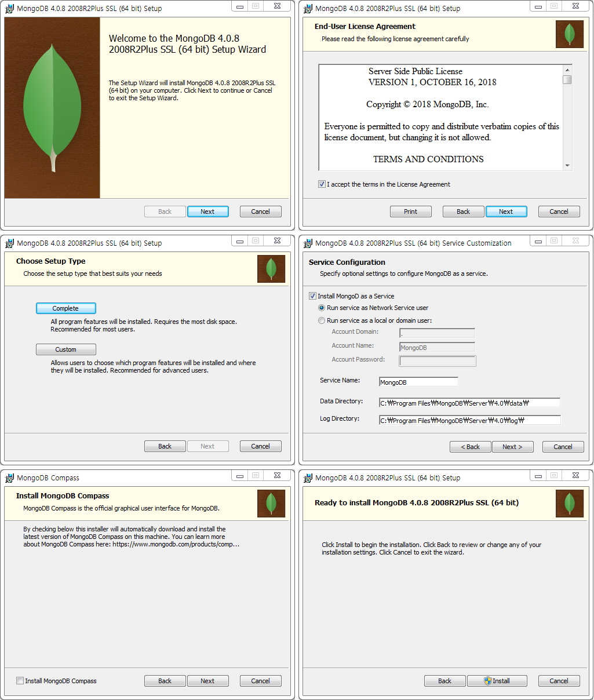Click Next in the Welcome wizard window
Screen dimensions: 594x700
click(208, 212)
